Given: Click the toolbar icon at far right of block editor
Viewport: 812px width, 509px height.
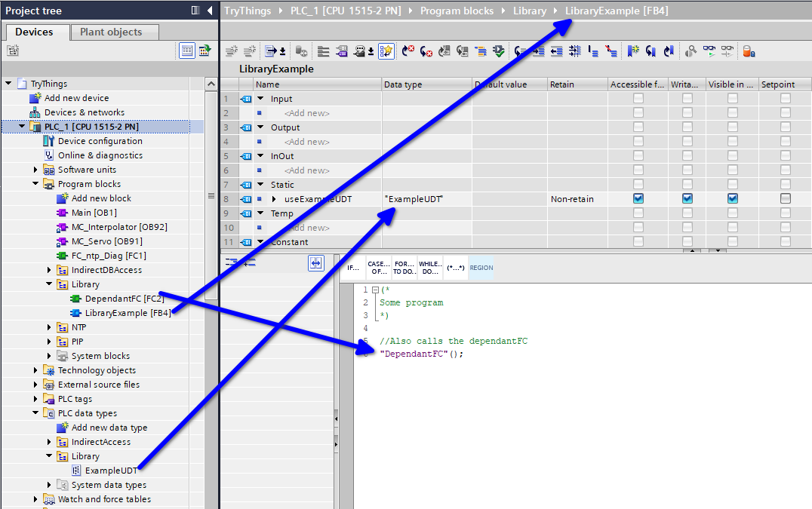Looking at the screenshot, I should click(748, 51).
